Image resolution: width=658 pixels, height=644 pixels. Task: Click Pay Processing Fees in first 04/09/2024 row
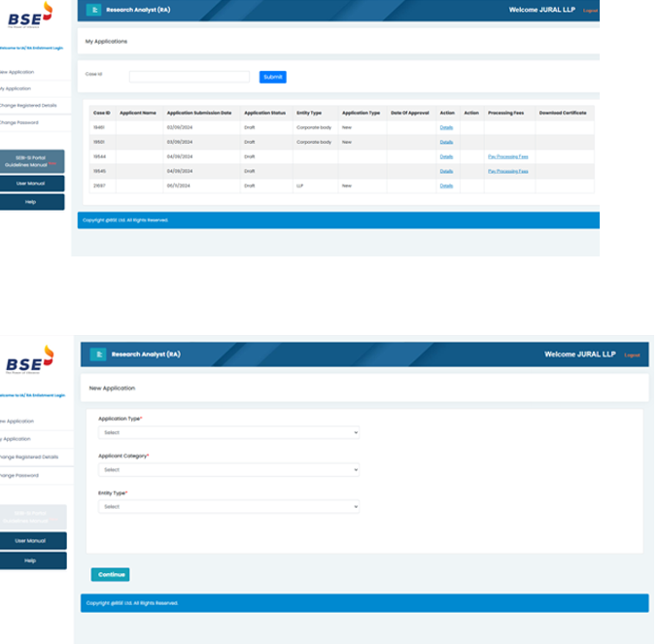pyautogui.click(x=507, y=156)
